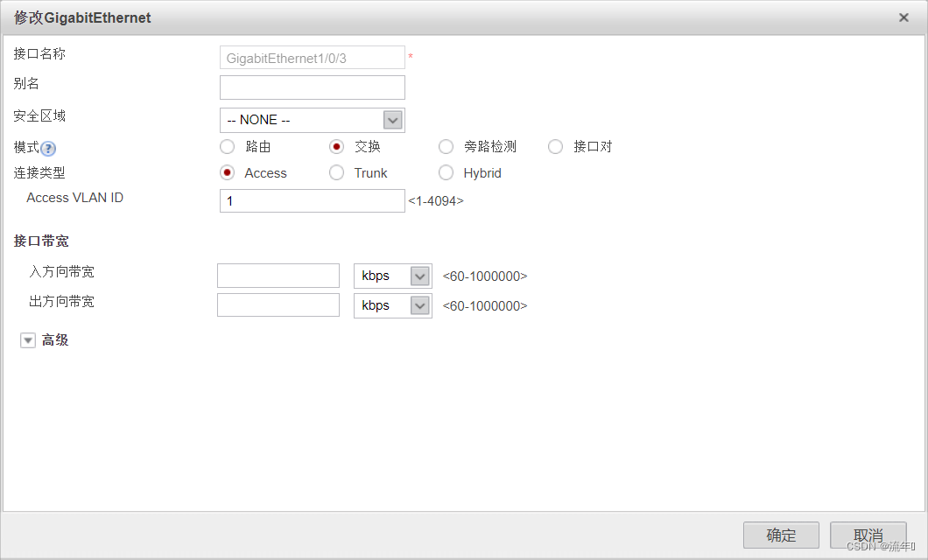
Task: Select 接口对 mode radio button
Action: tap(555, 146)
